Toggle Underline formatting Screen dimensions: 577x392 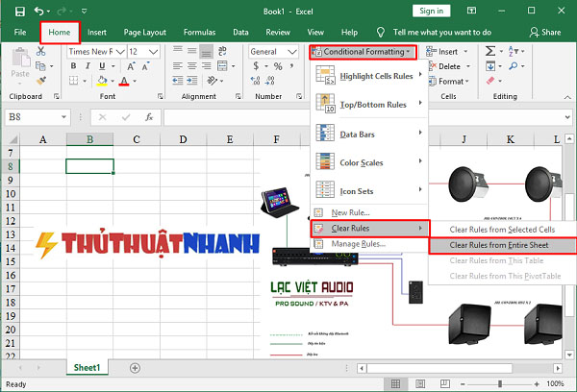point(102,66)
